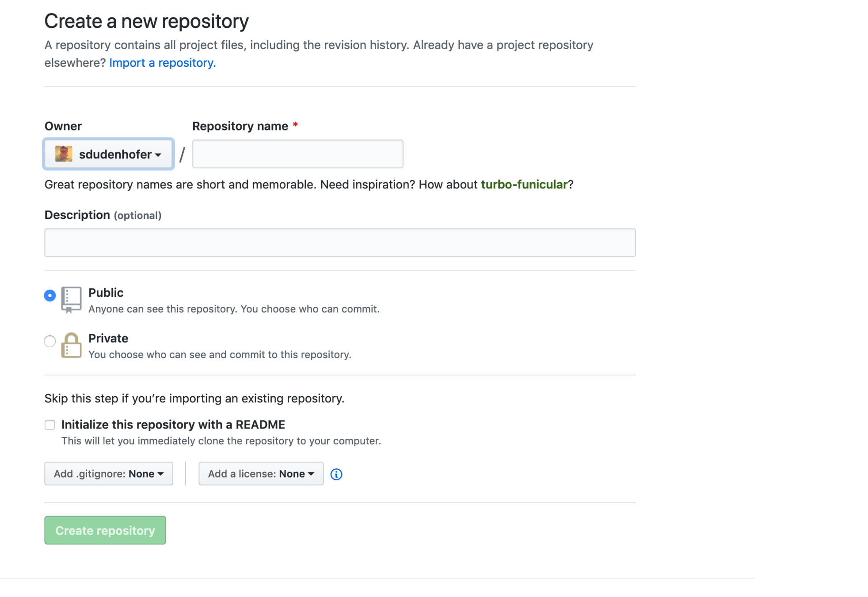This screenshot has width=868, height=597.
Task: Click the Repository name field label
Action: 240,126
